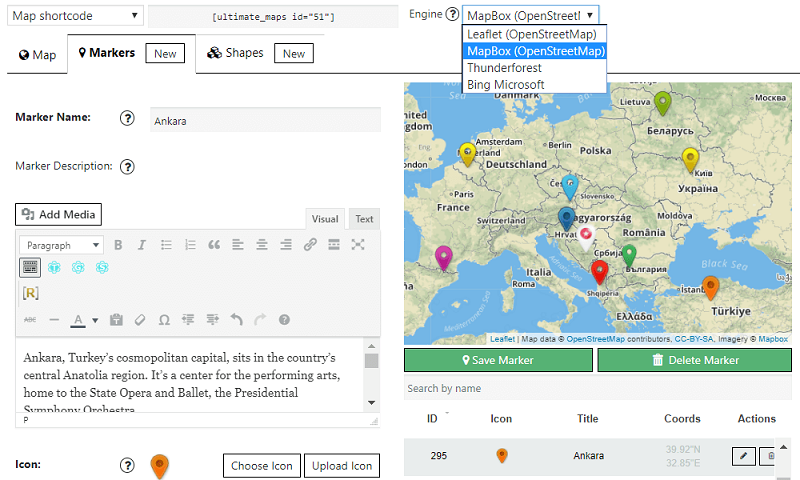
Task: Click the insert link icon
Action: [310, 245]
